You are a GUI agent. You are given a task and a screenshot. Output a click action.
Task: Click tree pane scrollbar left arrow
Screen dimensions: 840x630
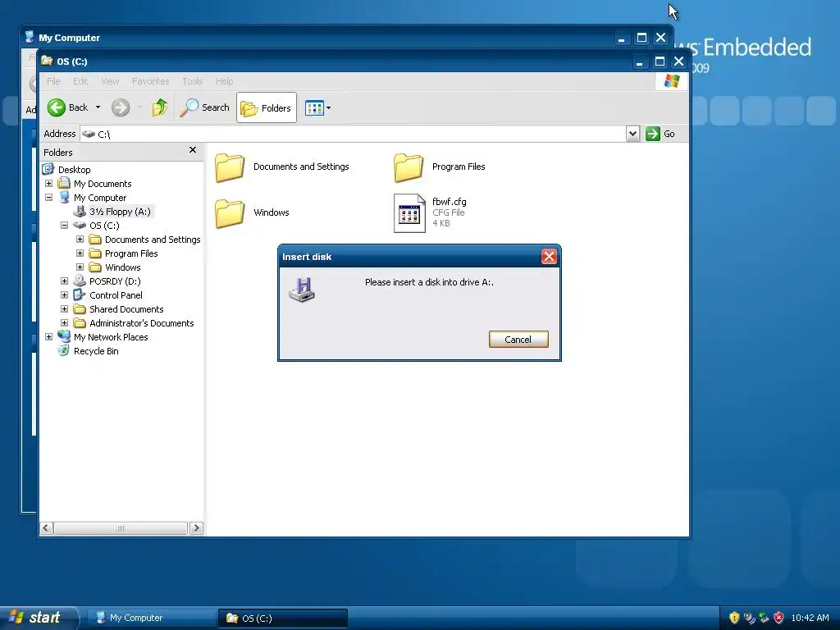tap(47, 528)
